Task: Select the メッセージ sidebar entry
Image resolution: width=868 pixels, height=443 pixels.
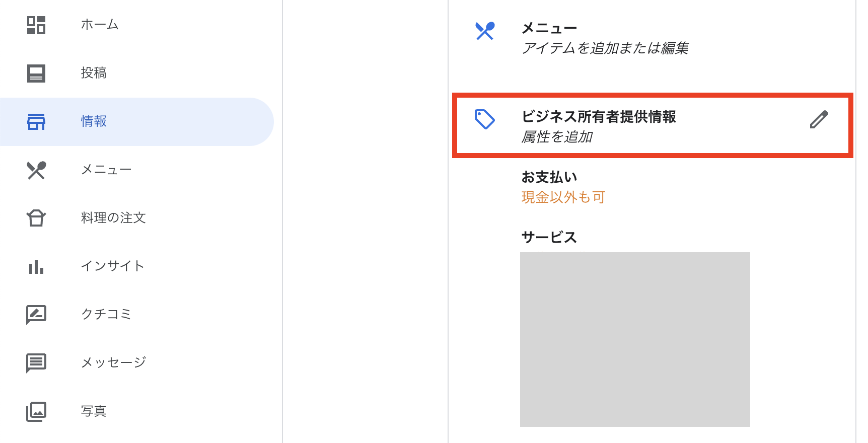Action: pos(113,362)
